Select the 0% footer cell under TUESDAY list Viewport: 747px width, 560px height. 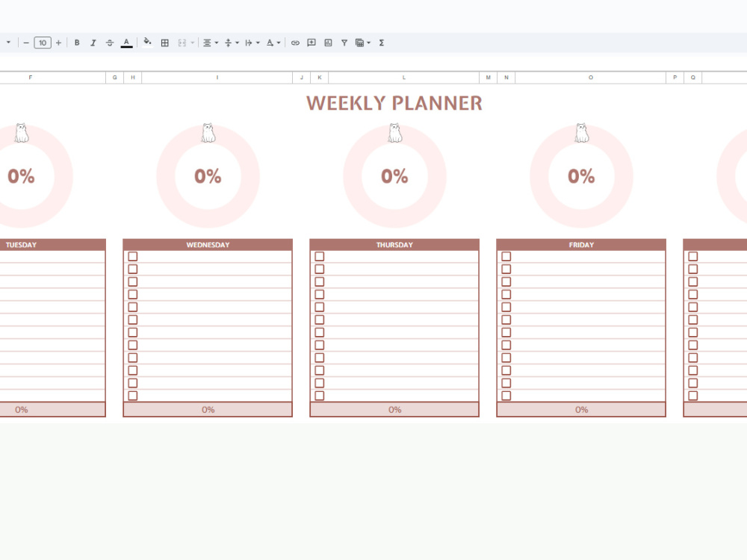pos(52,409)
